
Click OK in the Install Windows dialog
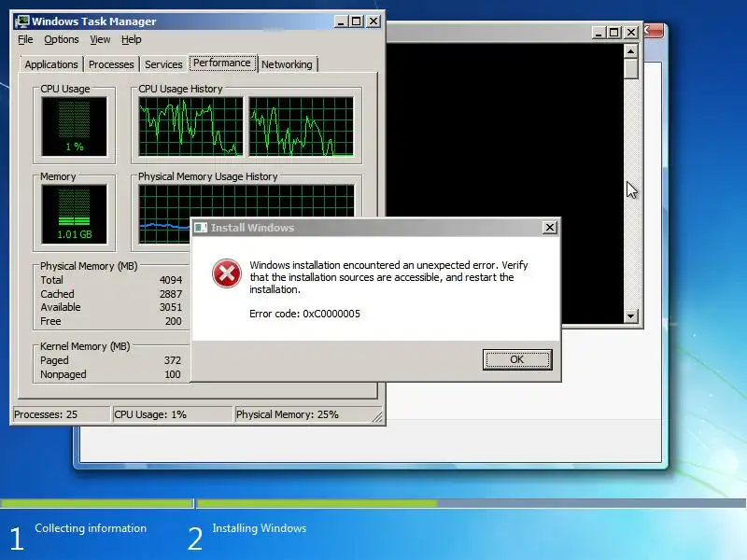coord(517,359)
